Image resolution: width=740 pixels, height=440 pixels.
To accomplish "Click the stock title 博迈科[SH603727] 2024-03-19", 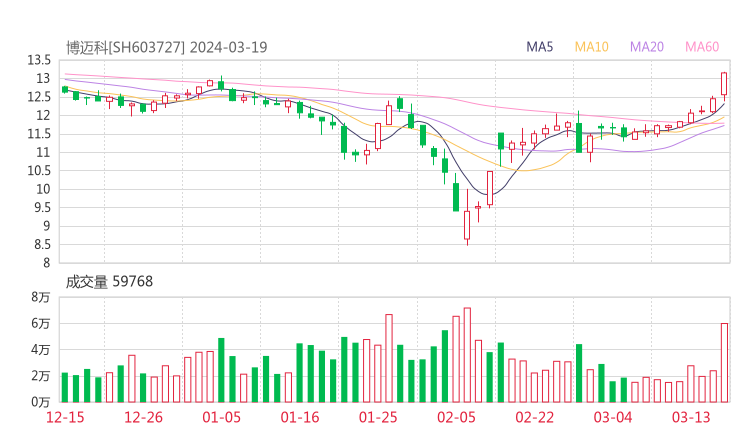I will tap(167, 47).
